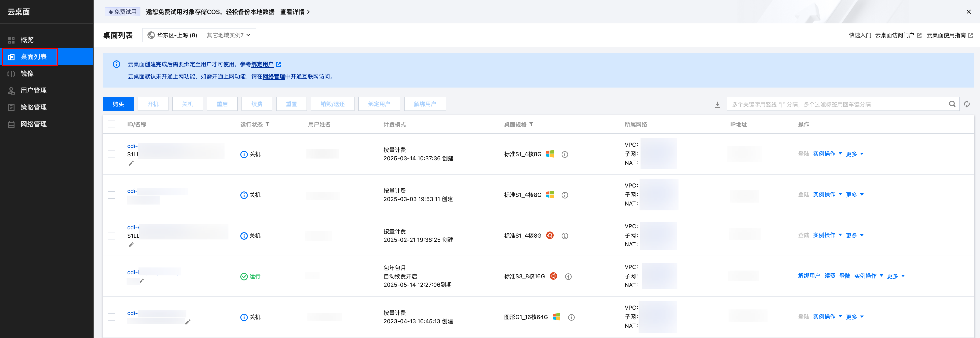Expand 更多 in 2025-03-03 row
Screen dimensions: 980x338
pos(854,195)
